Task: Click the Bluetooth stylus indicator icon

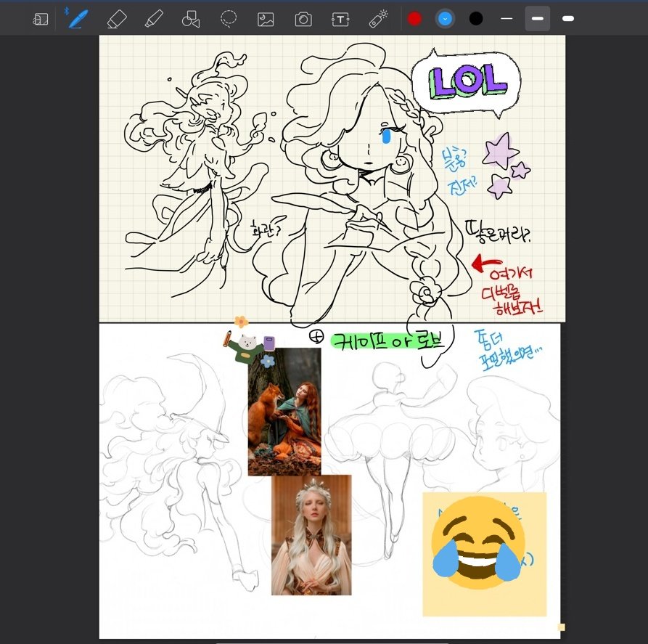Action: click(x=66, y=10)
